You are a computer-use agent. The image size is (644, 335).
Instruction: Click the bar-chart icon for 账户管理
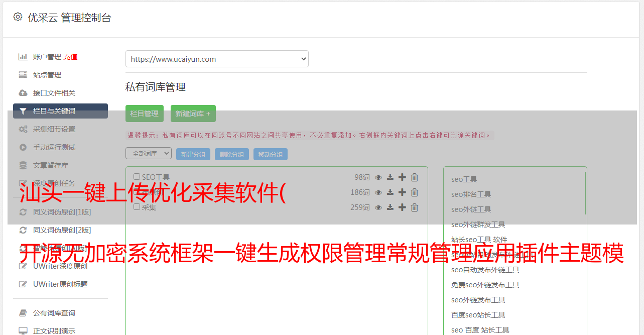point(23,57)
